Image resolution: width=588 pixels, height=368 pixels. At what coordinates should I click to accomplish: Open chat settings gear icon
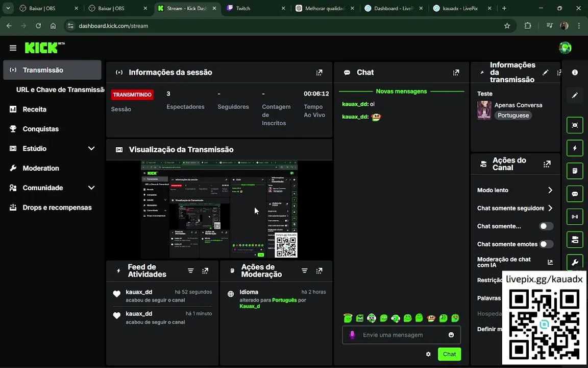coord(428,354)
